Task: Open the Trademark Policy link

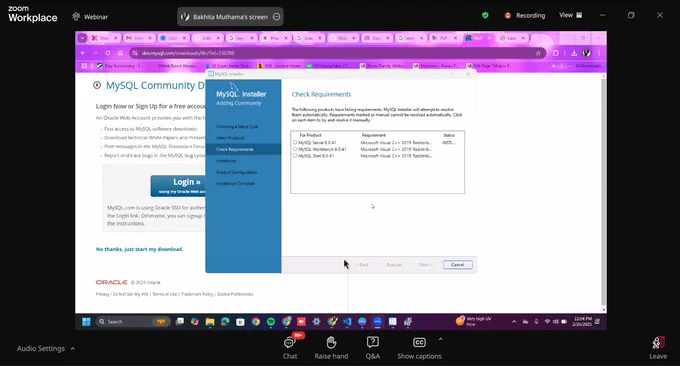Action: 197,294
